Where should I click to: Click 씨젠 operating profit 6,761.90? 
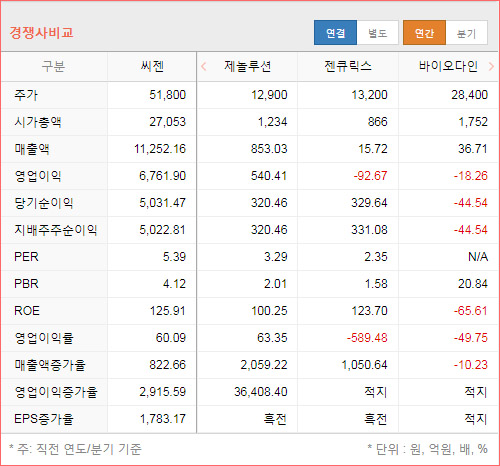(x=162, y=176)
